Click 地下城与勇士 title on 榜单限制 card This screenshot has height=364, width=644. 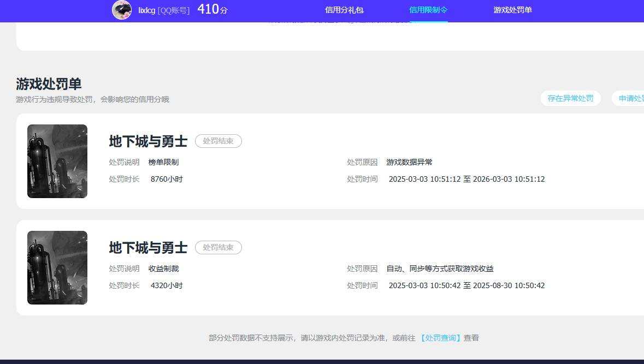coord(148,141)
